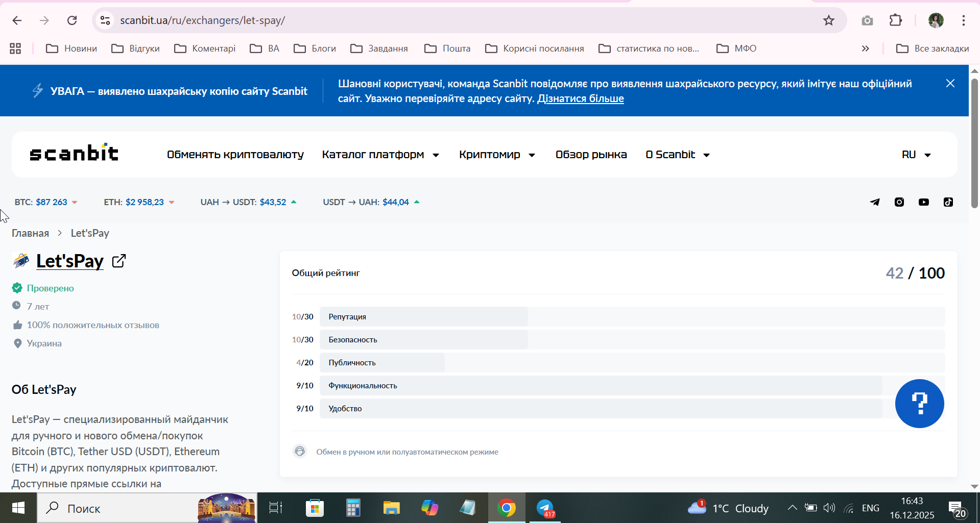
Task: Click the Проверено verified badge
Action: pyautogui.click(x=43, y=288)
